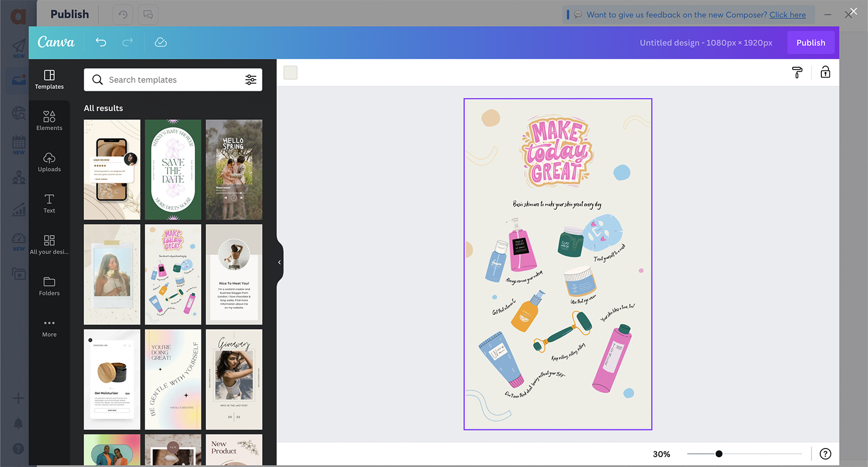Viewport: 868px width, 467px height.
Task: Click the magnifier search icon
Action: (98, 80)
